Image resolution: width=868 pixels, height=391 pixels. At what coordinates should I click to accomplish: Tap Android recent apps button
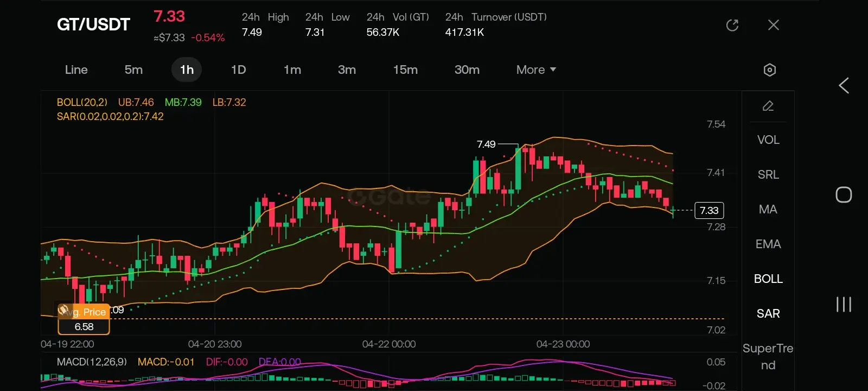[844, 304]
